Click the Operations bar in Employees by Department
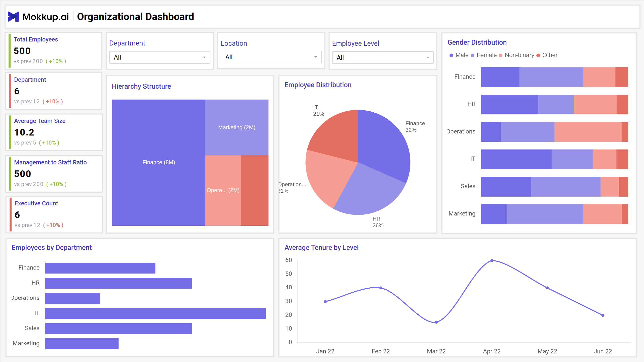644x362 pixels. [x=73, y=298]
